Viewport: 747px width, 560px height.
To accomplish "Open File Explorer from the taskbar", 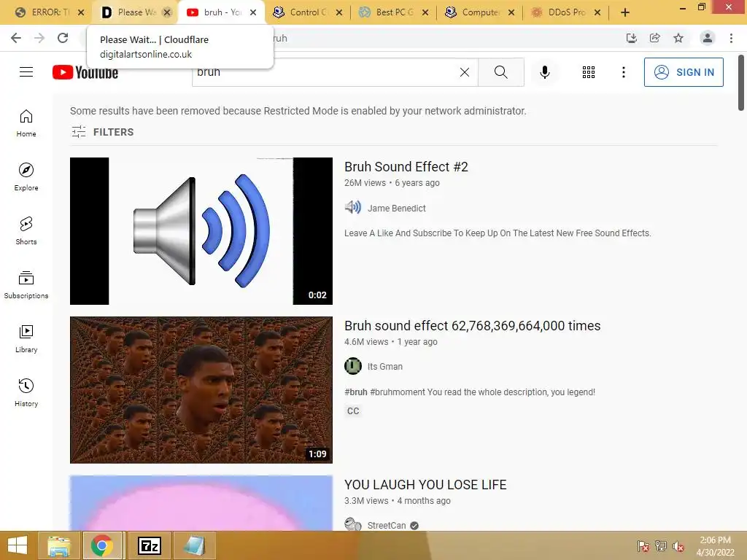I will click(59, 545).
